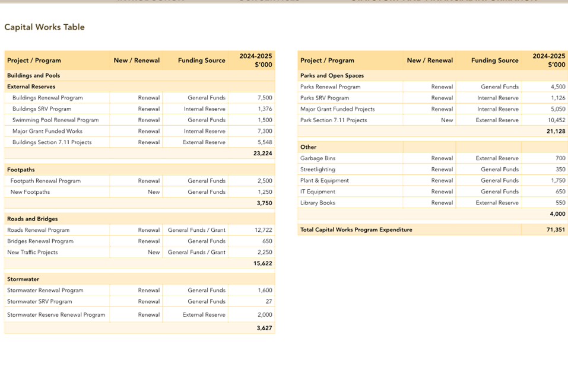Click the Major Grant Funded Projects amount 5,050
568x392 pixels.
[558, 109]
